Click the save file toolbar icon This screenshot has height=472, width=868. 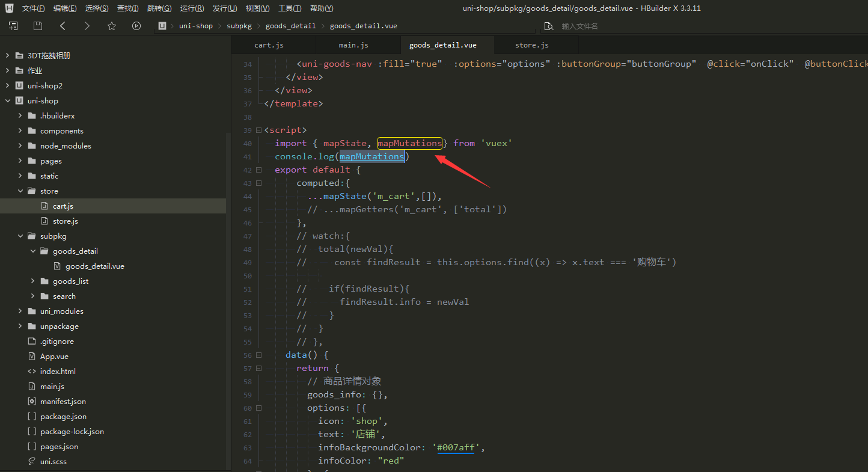38,26
